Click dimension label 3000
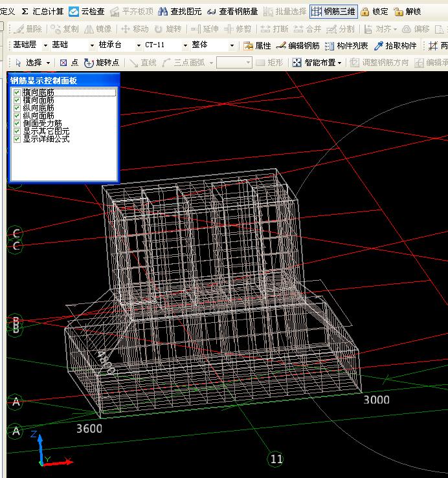 (376, 400)
